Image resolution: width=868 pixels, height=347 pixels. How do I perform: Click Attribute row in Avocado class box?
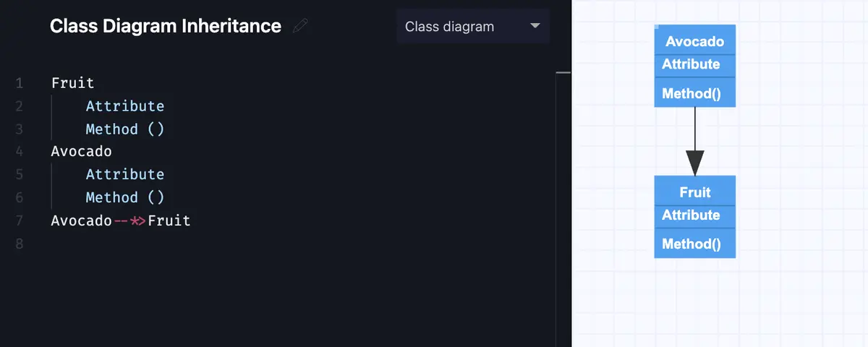pyautogui.click(x=695, y=65)
